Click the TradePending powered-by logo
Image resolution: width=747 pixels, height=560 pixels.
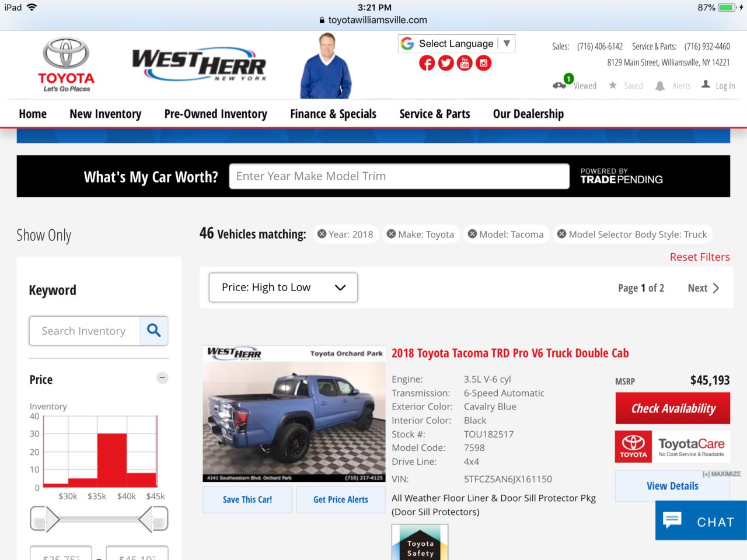coord(622,176)
